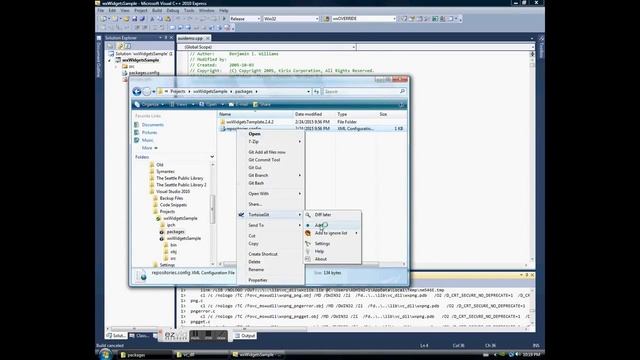Image resolution: width=640 pixels, height=360 pixels.
Task: Click the E-mail toolbar button in Explorer
Action: [239, 104]
